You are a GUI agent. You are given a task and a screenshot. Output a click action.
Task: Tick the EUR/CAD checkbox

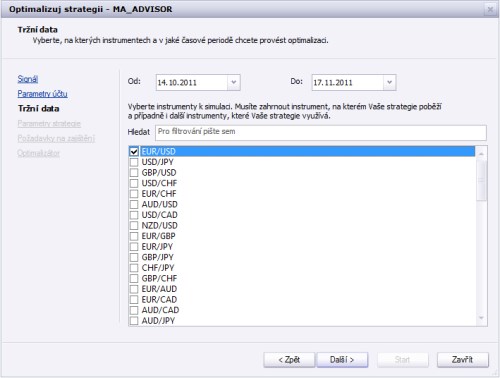click(134, 300)
